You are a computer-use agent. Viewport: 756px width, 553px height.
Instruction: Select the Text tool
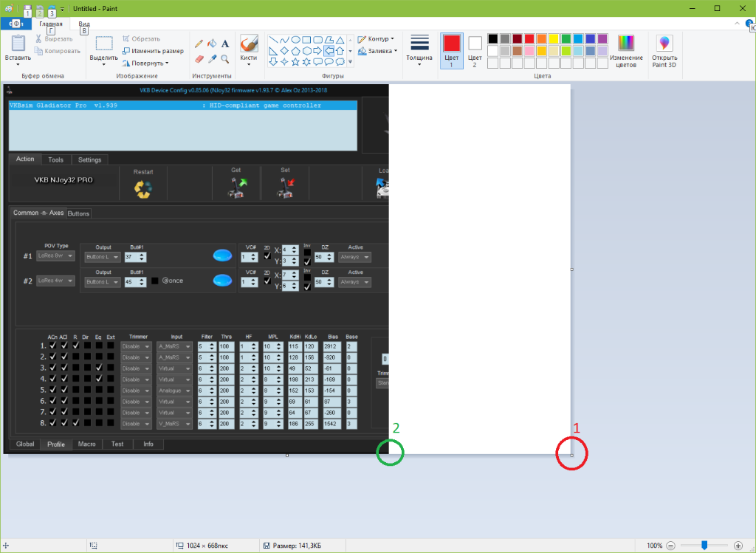(225, 44)
